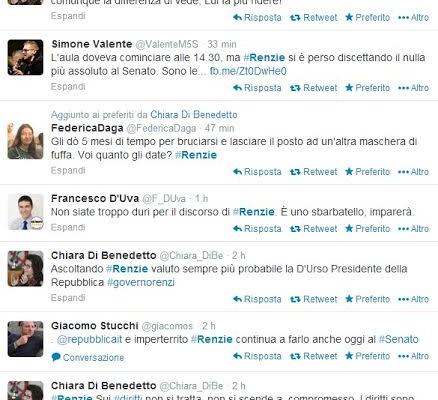Open Altro options on FedericaDaga's tweet
The image size is (438, 400).
(x=413, y=172)
